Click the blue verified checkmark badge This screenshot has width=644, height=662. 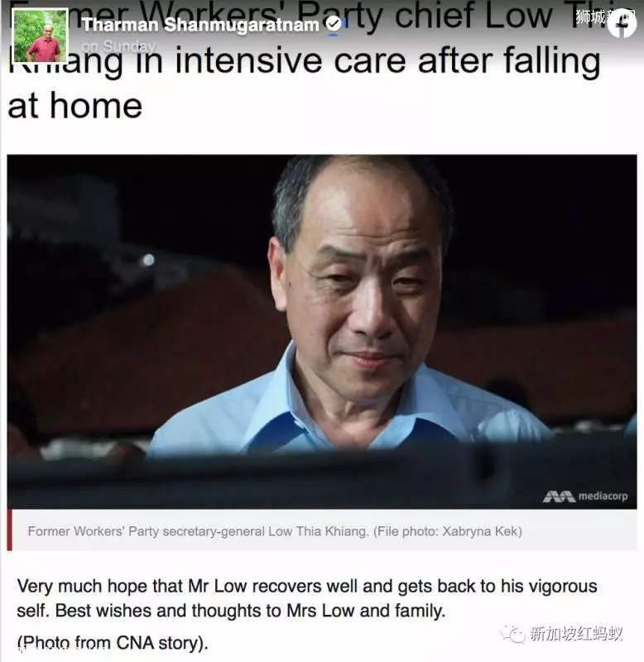point(334,24)
